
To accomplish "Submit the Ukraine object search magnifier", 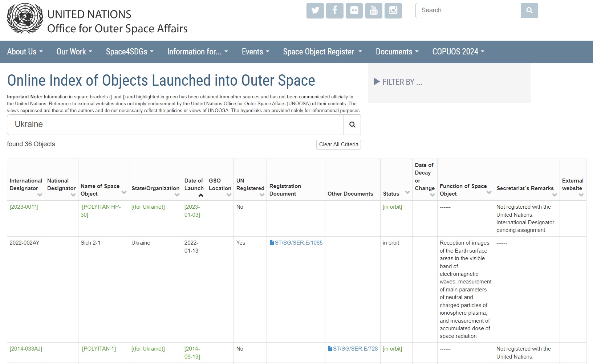I will 352,124.
